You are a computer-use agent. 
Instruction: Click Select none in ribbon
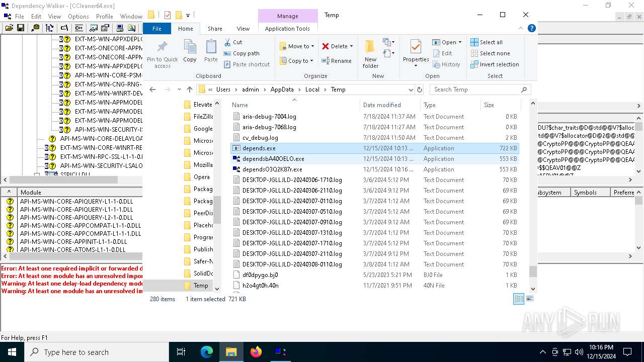(490, 53)
